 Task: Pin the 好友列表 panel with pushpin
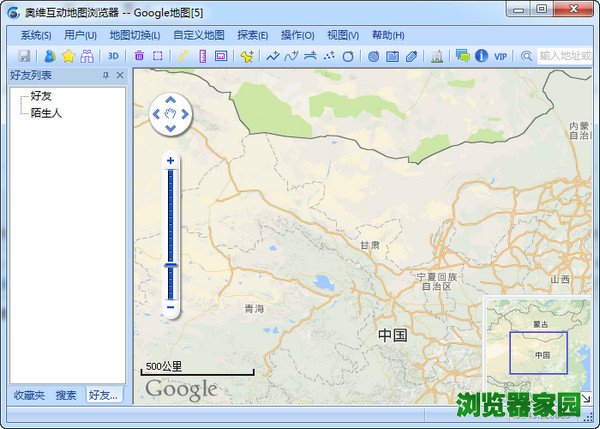pyautogui.click(x=106, y=76)
